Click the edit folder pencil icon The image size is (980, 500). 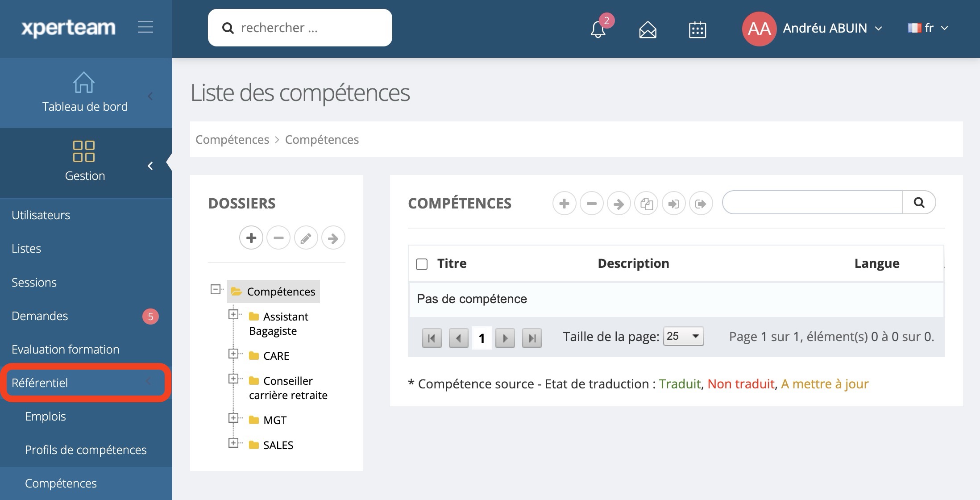(306, 238)
